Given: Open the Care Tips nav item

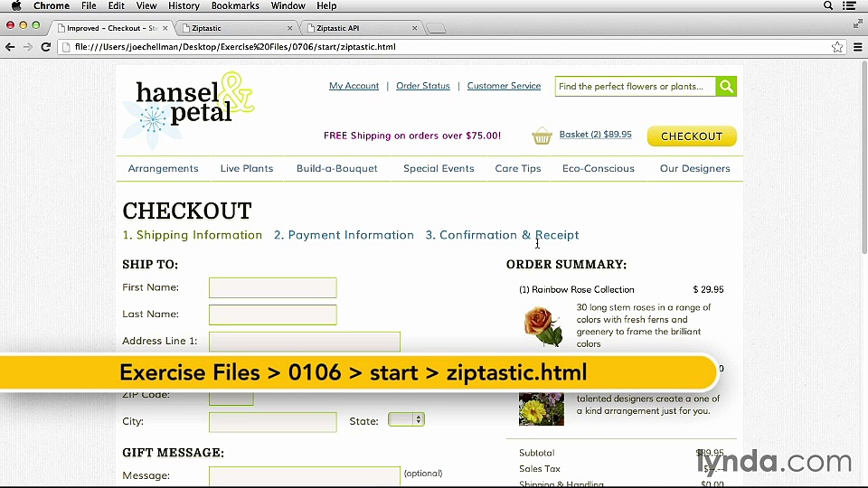Looking at the screenshot, I should [x=517, y=169].
